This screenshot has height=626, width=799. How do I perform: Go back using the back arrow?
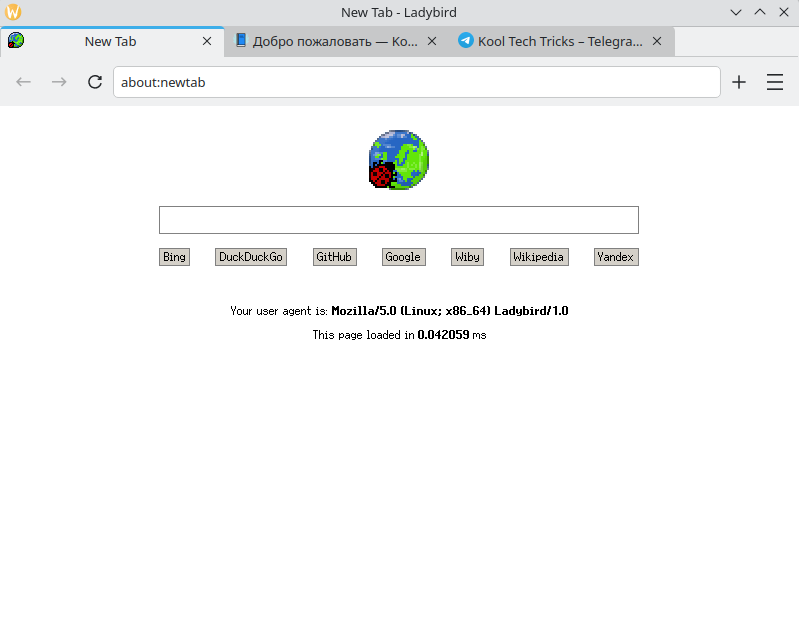coord(23,82)
